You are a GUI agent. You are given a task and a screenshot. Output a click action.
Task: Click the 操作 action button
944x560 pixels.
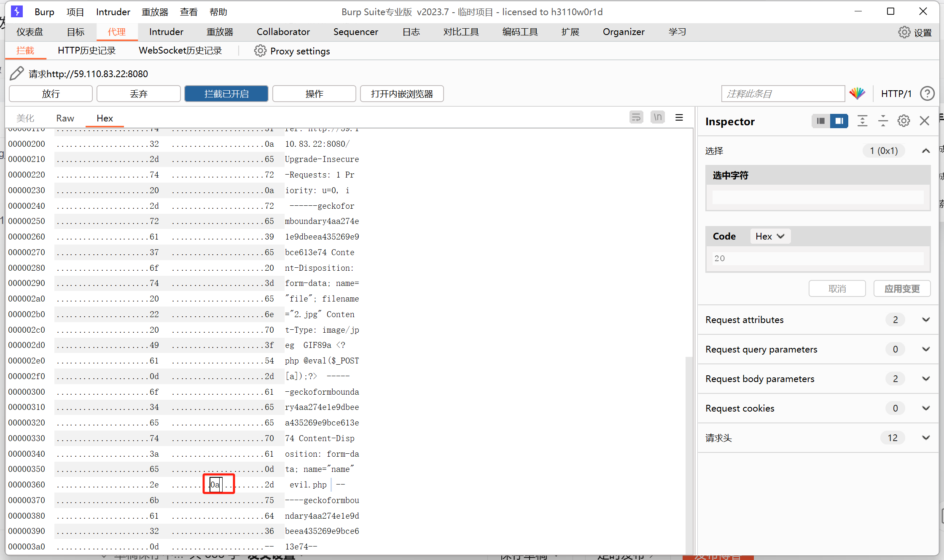(x=314, y=94)
